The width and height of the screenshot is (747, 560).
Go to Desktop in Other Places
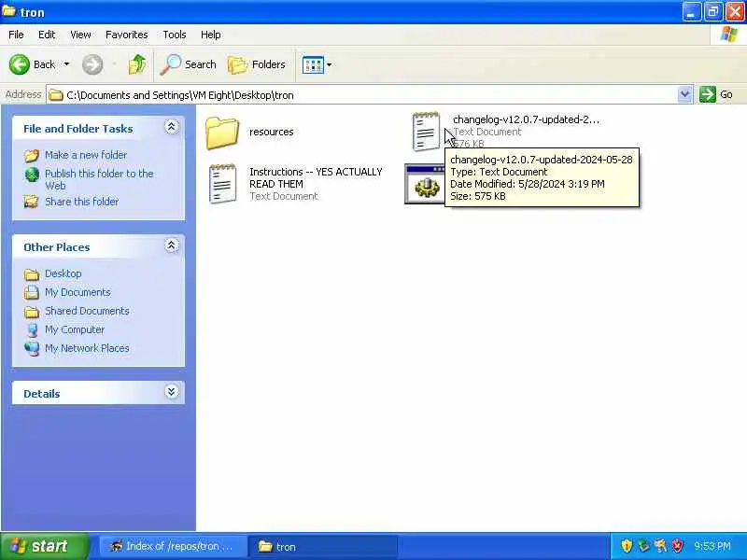tap(63, 273)
